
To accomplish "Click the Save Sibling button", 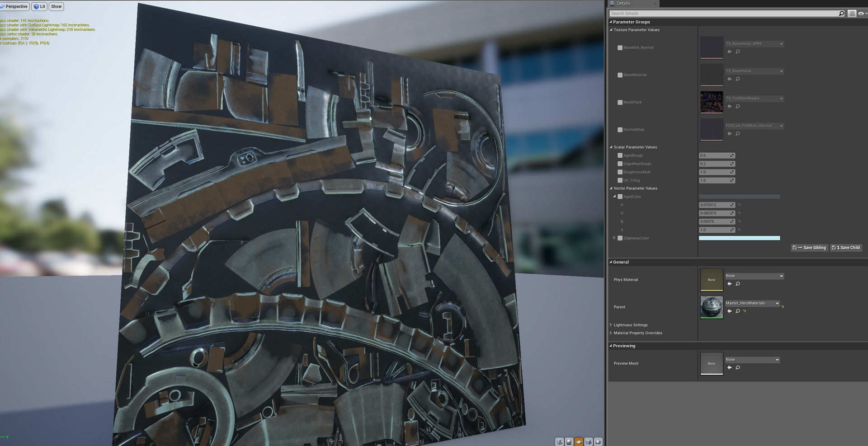I will (809, 248).
